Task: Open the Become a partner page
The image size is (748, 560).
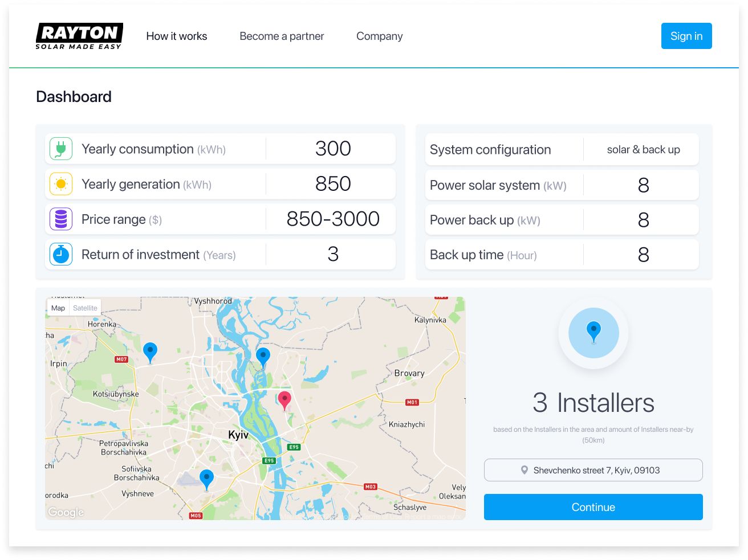Action: [x=282, y=36]
